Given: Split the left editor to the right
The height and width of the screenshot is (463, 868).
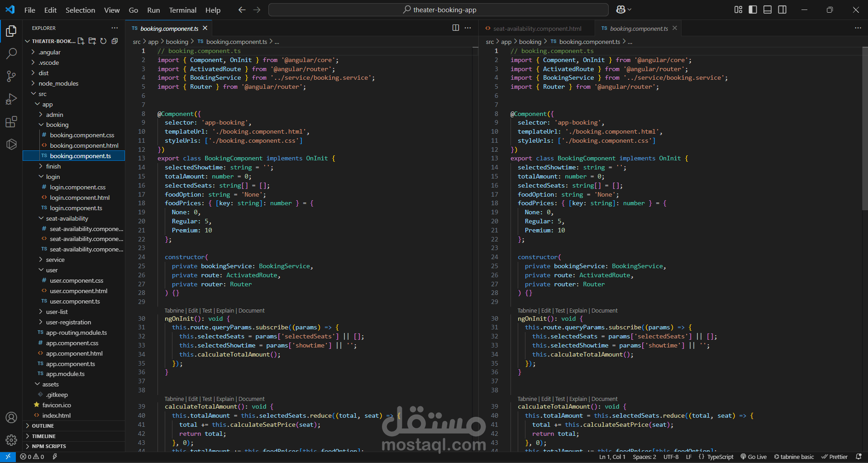Looking at the screenshot, I should 456,28.
